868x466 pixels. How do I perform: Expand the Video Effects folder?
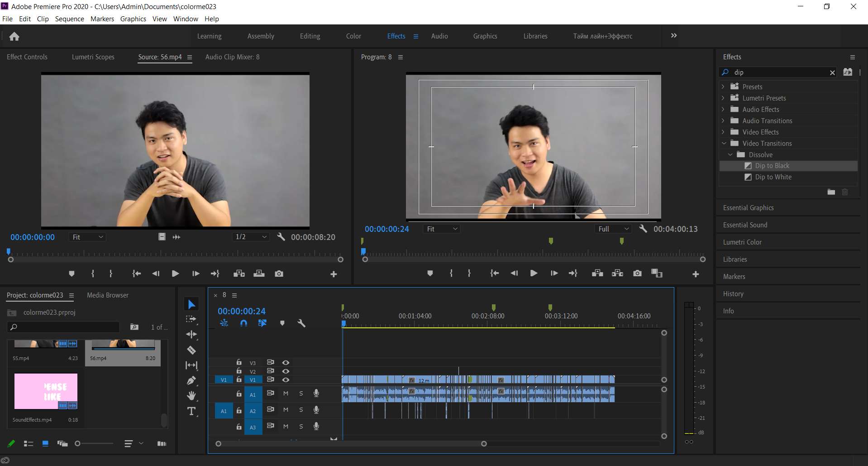coord(723,132)
